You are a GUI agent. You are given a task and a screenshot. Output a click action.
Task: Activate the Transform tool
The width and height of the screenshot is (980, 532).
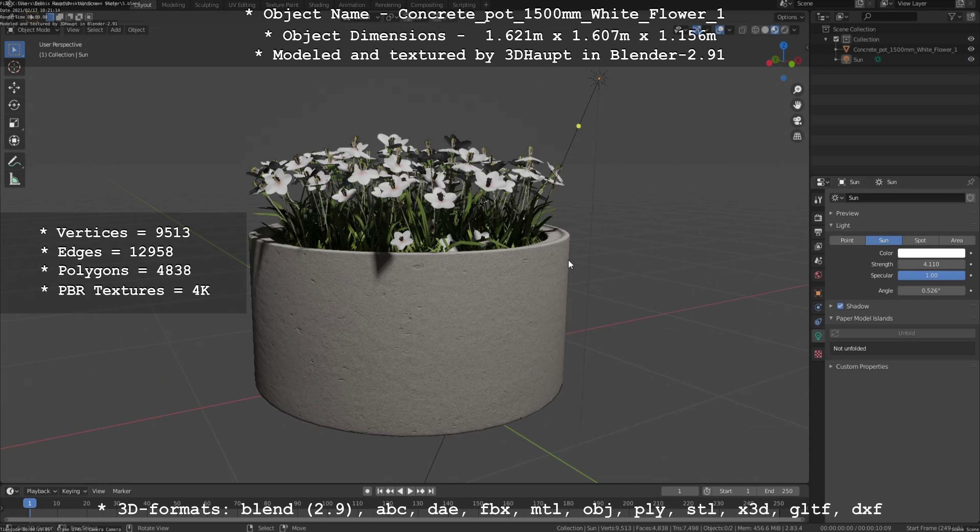(x=15, y=141)
